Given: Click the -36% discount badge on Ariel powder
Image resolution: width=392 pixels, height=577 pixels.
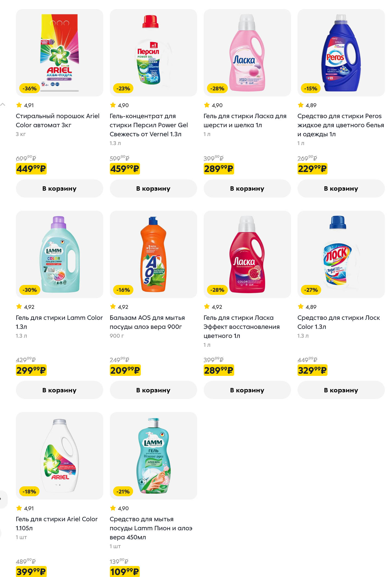Looking at the screenshot, I should [29, 88].
